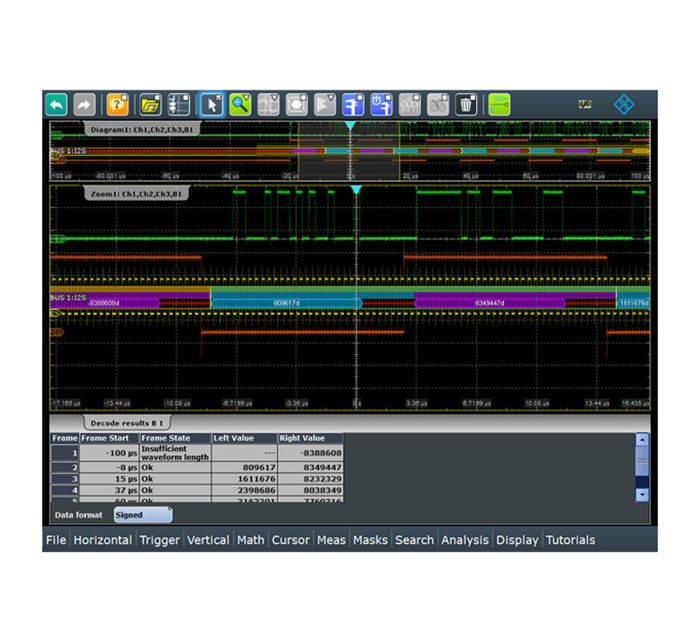Screen dimensions: 700x640
Task: Click the decoded 8349447d bus segment
Action: point(490,303)
